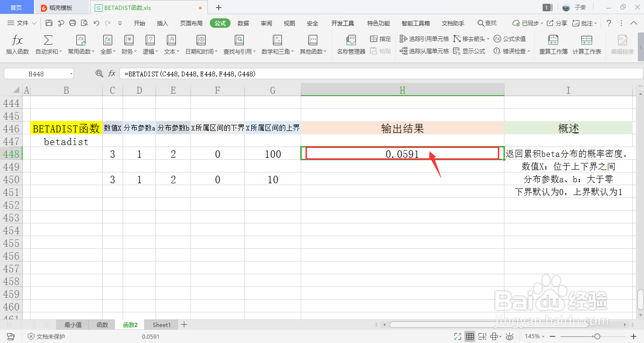Click the Share 分享 icon
644x343 pixels.
557,23
